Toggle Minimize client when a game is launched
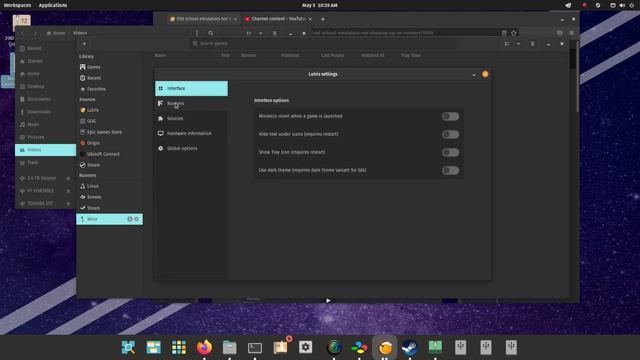The image size is (640, 360). click(x=450, y=116)
